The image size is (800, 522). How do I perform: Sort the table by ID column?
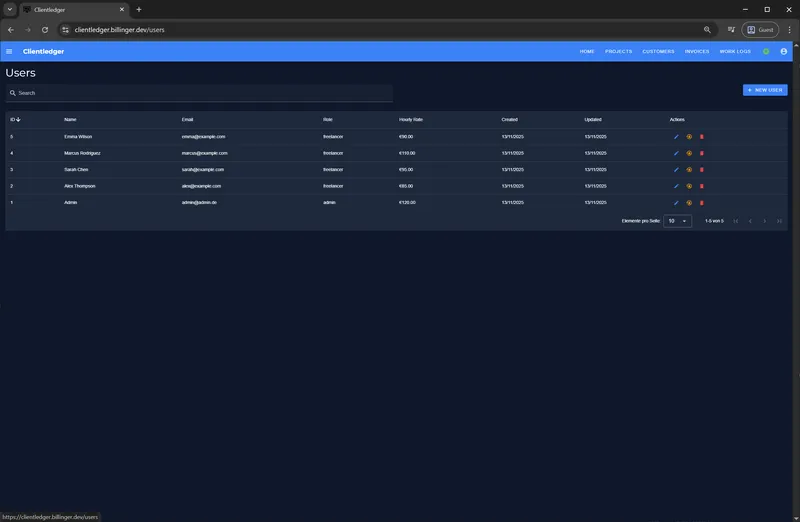tap(15, 119)
